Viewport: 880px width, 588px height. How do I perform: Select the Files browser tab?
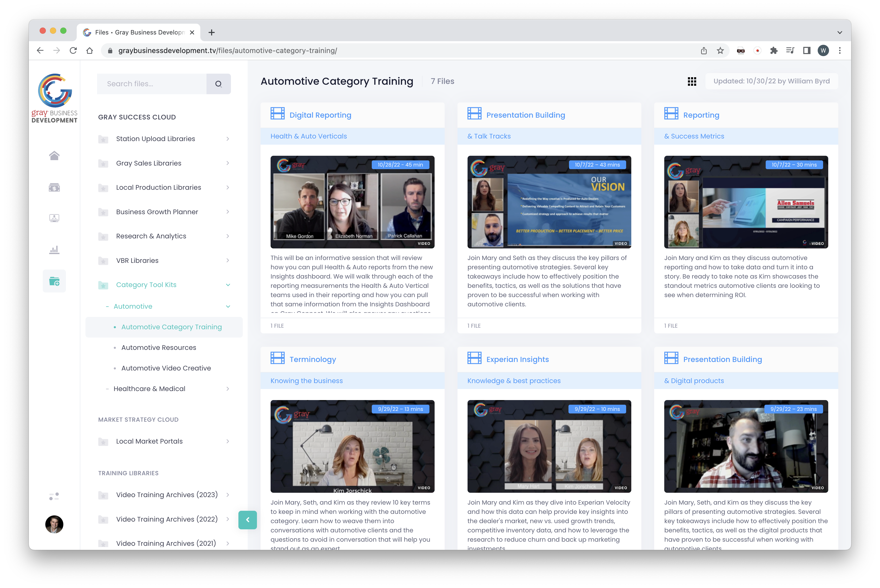(138, 33)
